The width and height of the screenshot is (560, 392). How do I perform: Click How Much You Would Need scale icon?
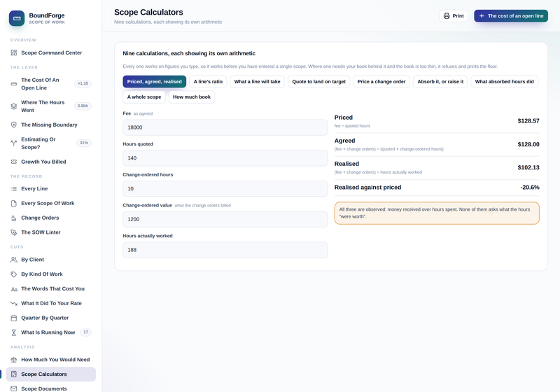13,360
